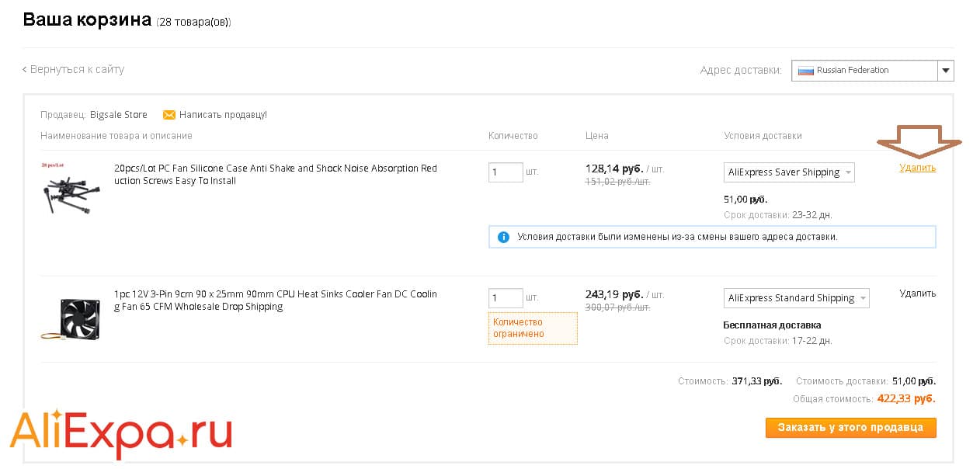Open the silicone screws product thumbnail
The width and height of the screenshot is (980, 469).
[71, 189]
